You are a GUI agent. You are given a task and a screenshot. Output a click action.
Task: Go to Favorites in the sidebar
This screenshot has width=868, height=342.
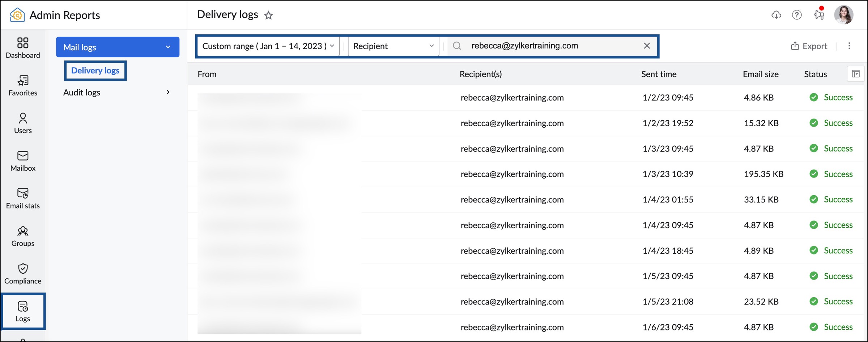[23, 85]
